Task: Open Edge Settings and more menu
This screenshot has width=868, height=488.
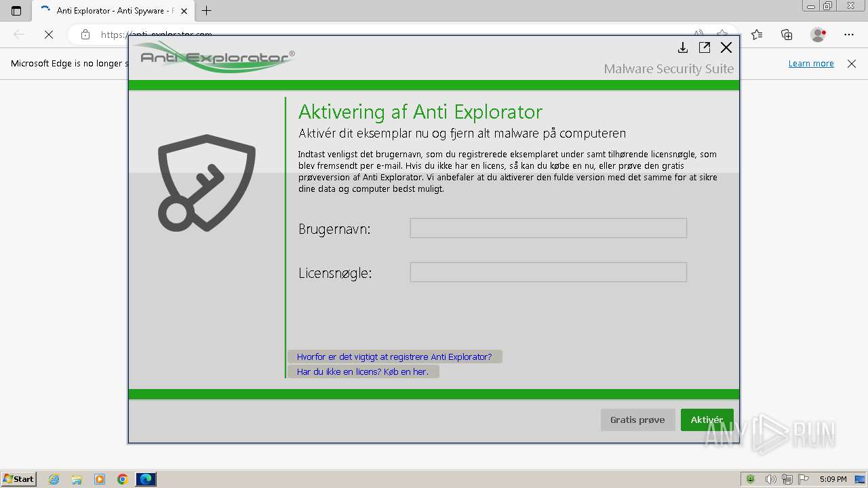Action: point(849,35)
